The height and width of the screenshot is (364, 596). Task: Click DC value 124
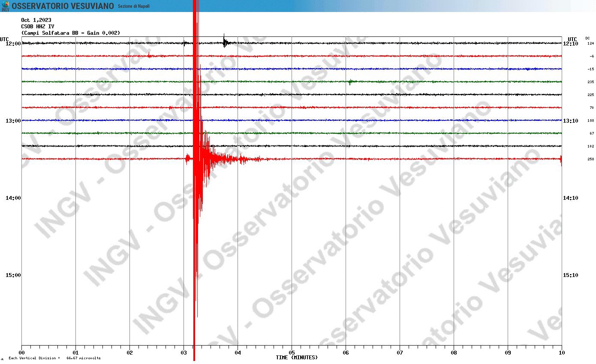point(590,44)
